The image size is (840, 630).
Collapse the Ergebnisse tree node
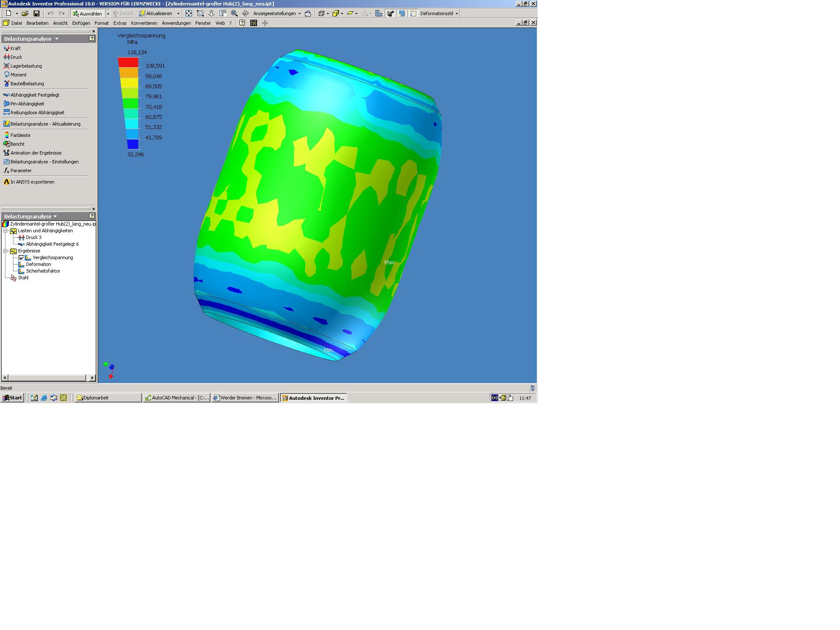(5, 251)
